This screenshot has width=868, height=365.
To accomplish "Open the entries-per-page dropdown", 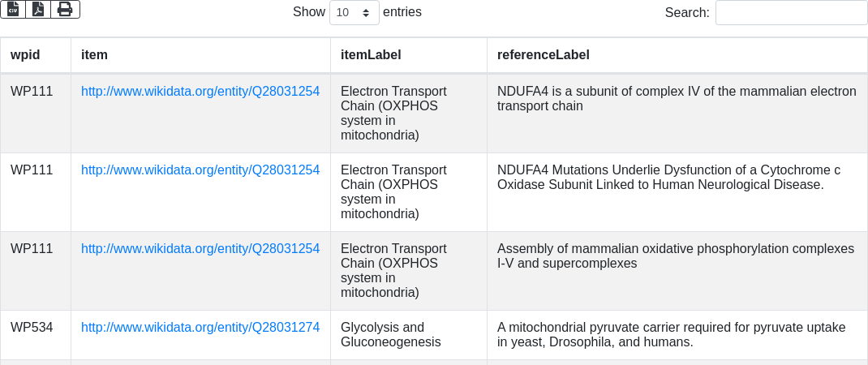I will (x=354, y=12).
